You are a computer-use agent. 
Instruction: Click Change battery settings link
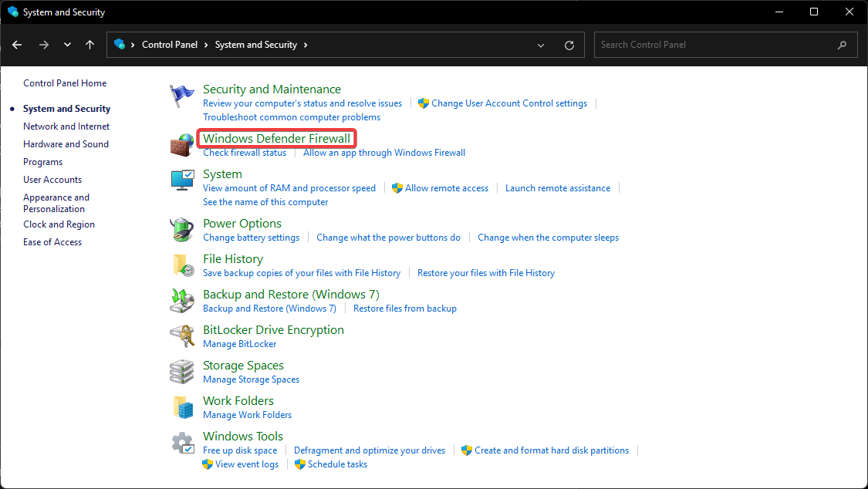click(x=252, y=238)
